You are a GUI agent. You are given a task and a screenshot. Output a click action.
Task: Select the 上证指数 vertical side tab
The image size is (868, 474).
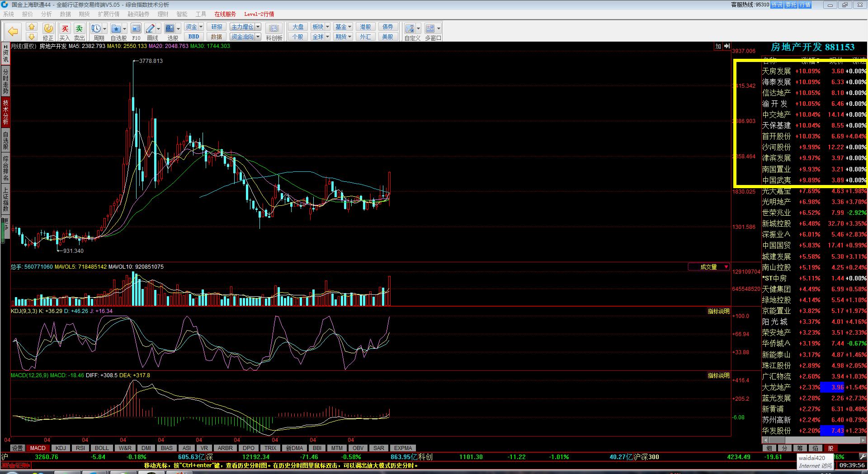[x=5, y=199]
